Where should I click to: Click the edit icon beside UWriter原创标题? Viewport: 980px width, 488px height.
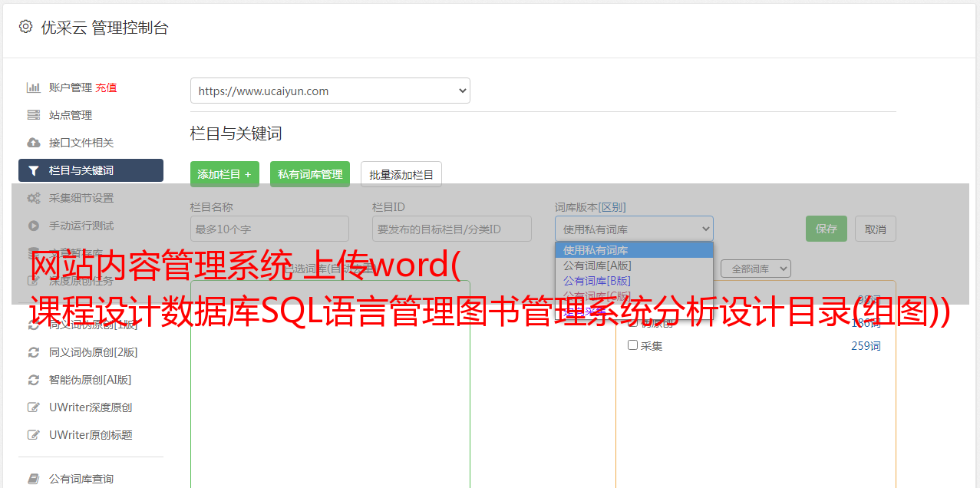33,435
